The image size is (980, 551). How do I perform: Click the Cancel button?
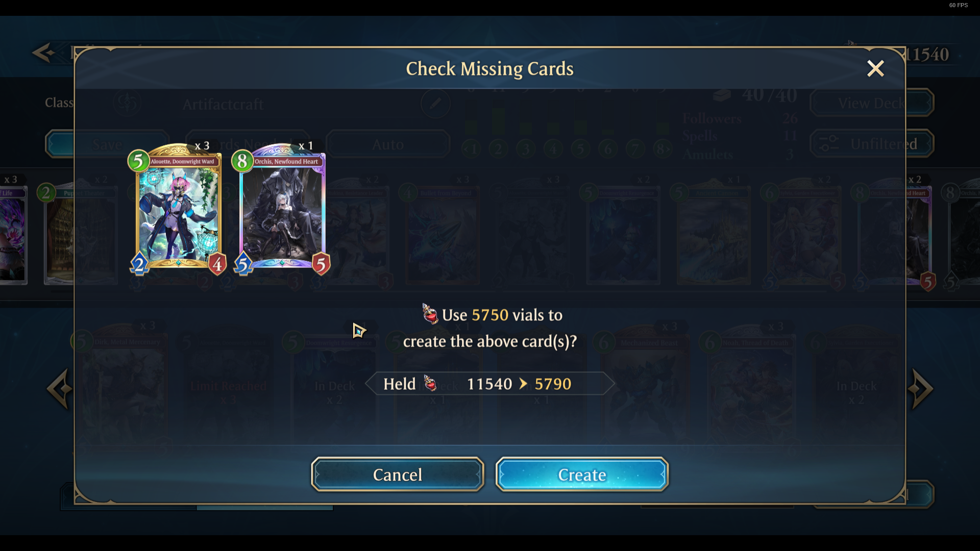[398, 474]
